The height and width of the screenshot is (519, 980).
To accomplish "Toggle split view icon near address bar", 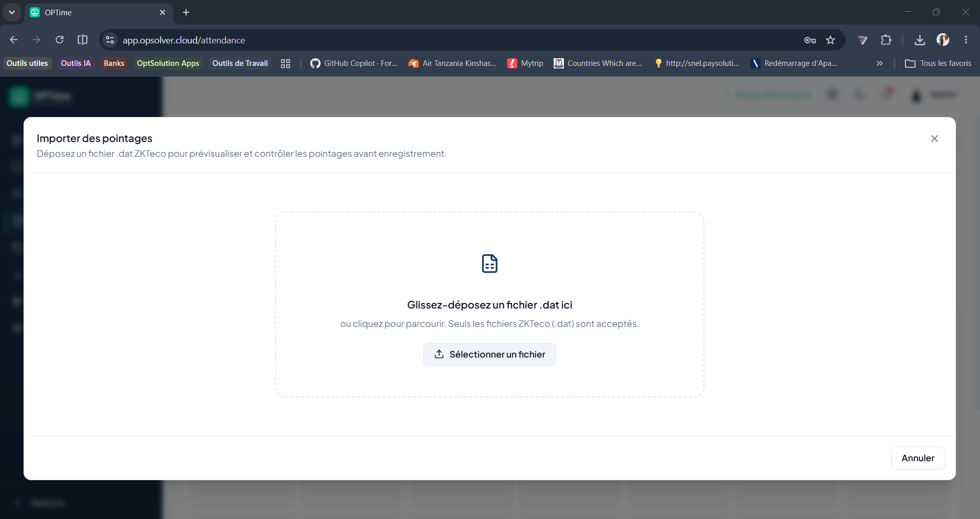I will pos(82,40).
